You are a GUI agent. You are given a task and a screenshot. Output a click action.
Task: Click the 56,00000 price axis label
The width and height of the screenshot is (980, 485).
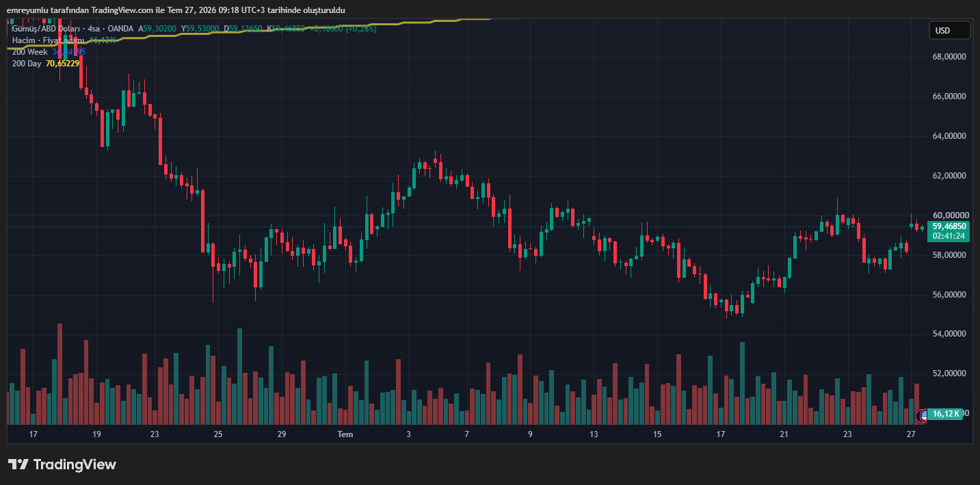949,295
